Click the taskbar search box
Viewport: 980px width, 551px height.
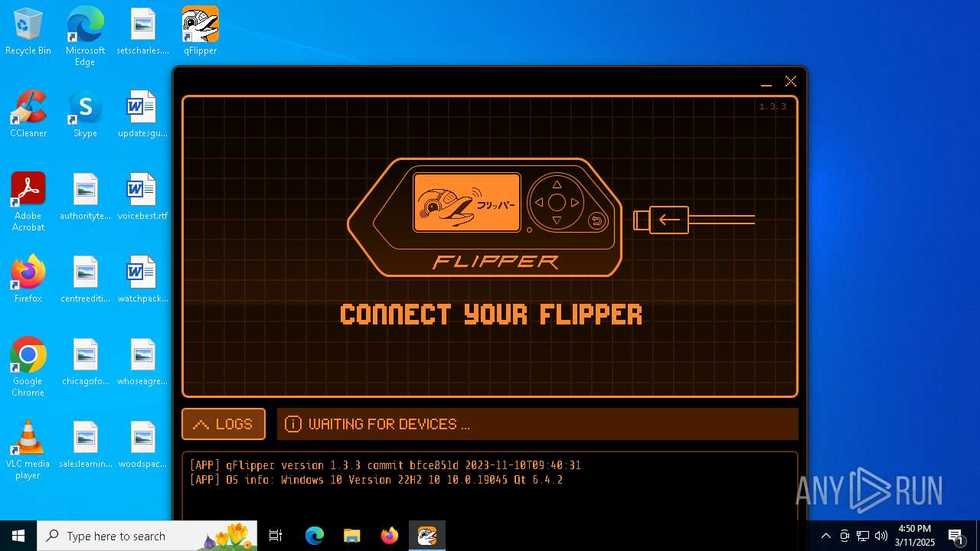[x=149, y=536]
